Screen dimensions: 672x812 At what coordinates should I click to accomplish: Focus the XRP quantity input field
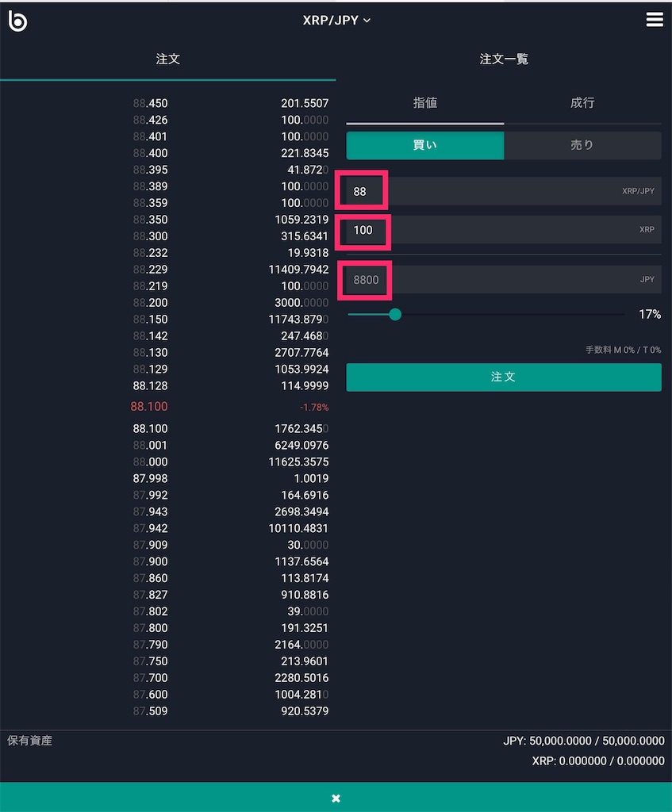coord(504,230)
